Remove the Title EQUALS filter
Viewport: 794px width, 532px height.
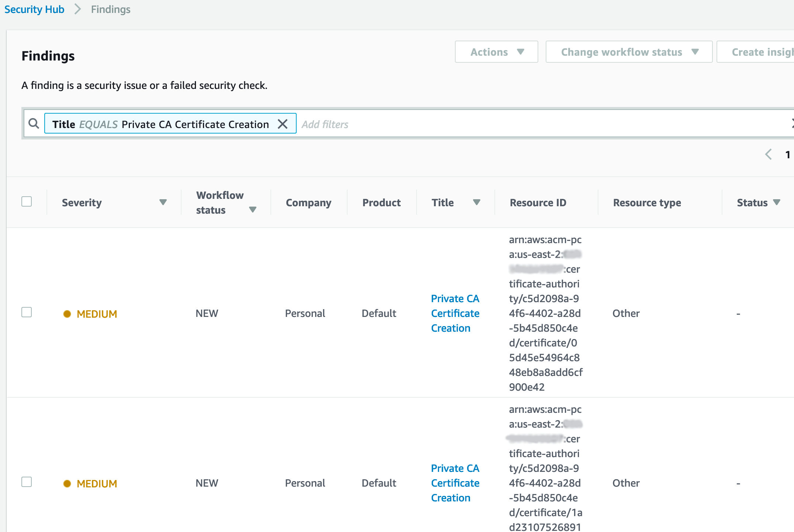[283, 124]
